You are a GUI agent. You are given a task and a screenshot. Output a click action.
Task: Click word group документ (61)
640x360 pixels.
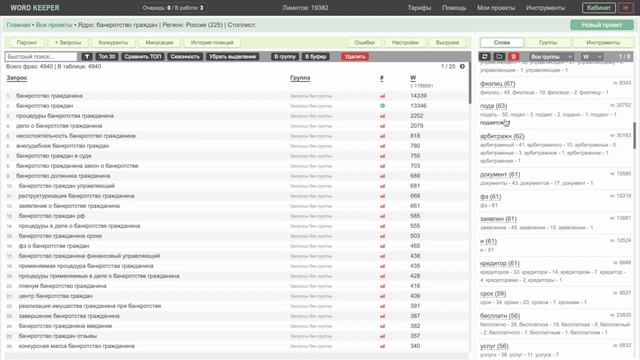(x=500, y=174)
